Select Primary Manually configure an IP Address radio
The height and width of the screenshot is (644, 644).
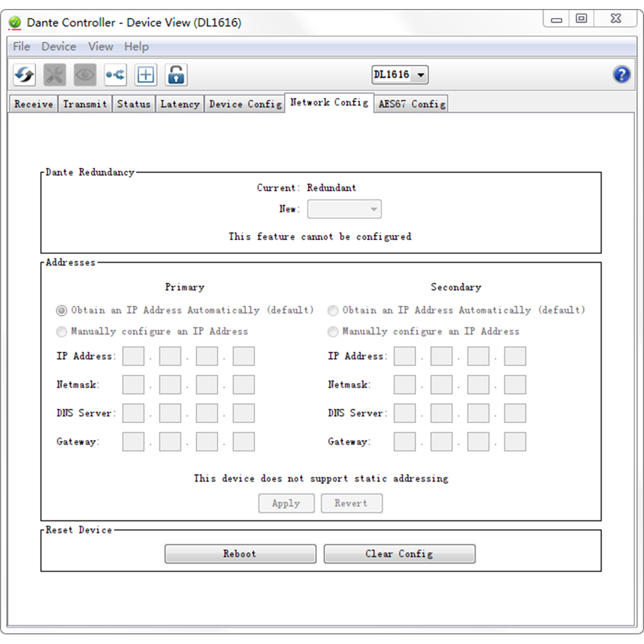pos(62,332)
